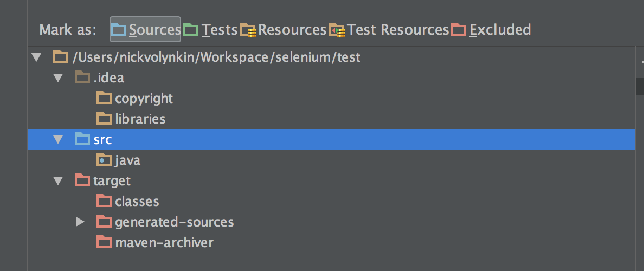644x271 pixels.
Task: Collapse the src folder tree node
Action: click(58, 140)
